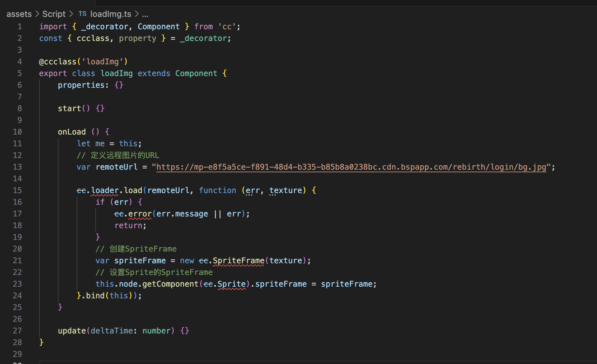This screenshot has height=364, width=597.
Task: Click "property" in the const destructuring
Action: [138, 38]
